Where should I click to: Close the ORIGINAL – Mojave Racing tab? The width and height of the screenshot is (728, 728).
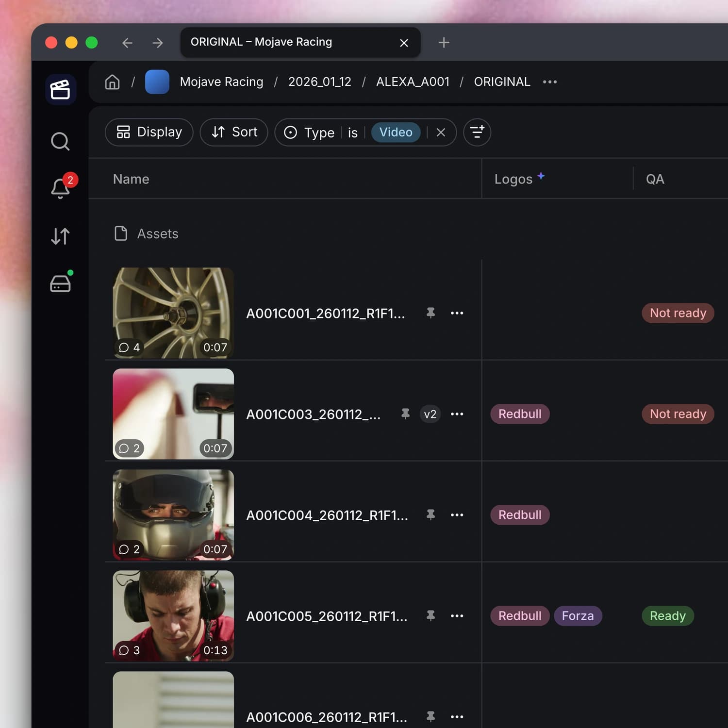[404, 43]
